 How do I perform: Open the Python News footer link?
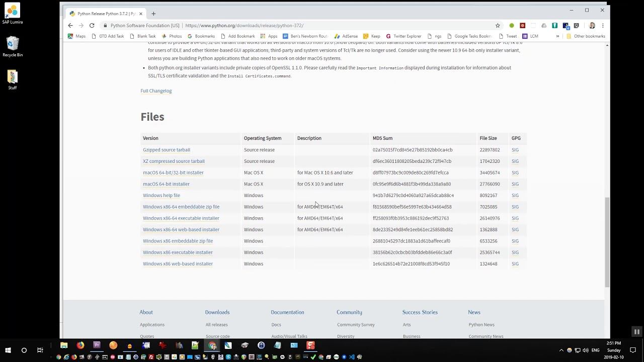coord(481,325)
